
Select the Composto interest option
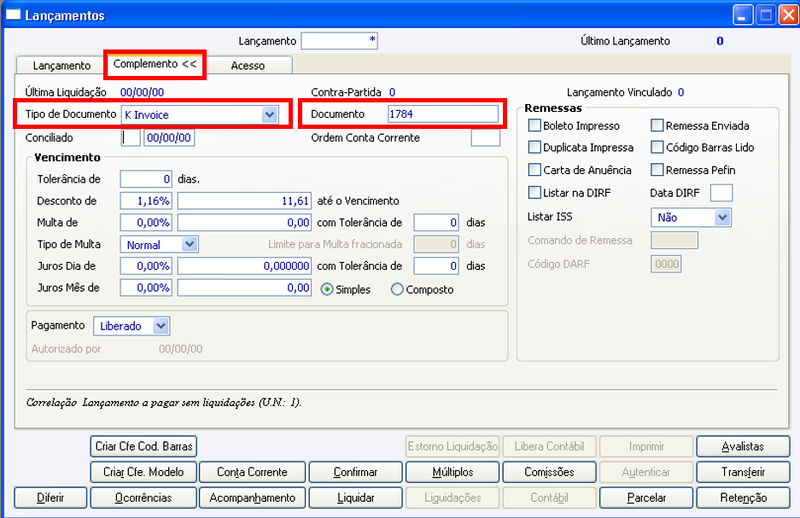[x=397, y=289]
